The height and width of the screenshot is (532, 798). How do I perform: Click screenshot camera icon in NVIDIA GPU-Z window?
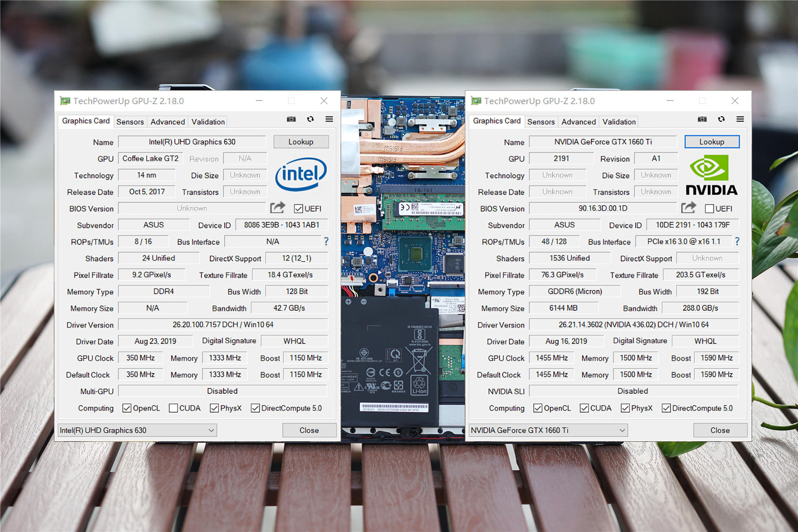tap(702, 119)
